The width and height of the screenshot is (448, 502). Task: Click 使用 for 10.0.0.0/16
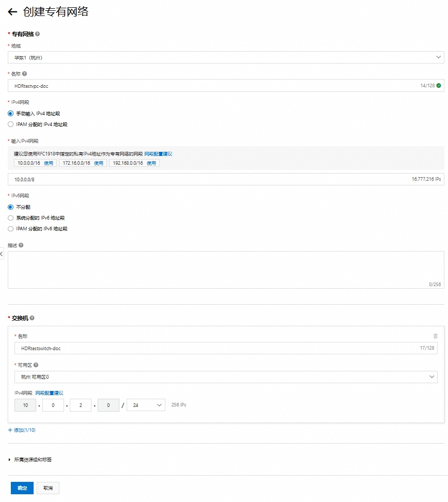point(49,163)
